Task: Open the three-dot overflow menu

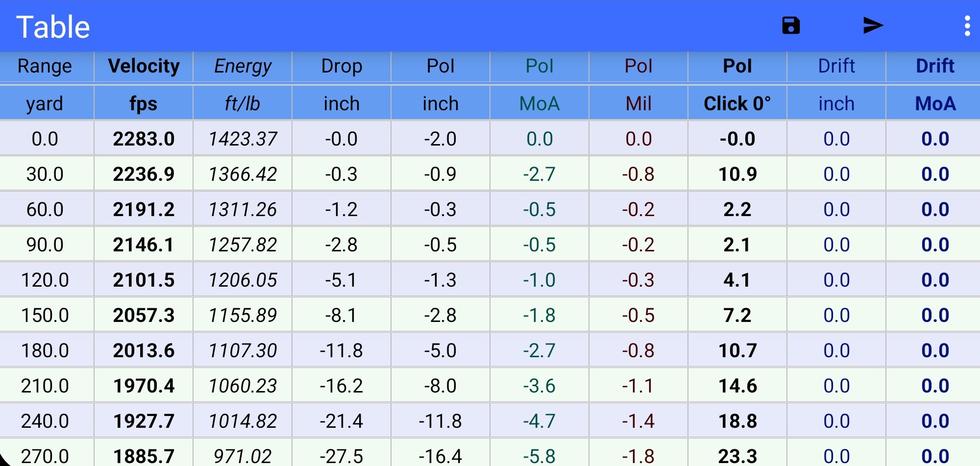Action: point(967,25)
